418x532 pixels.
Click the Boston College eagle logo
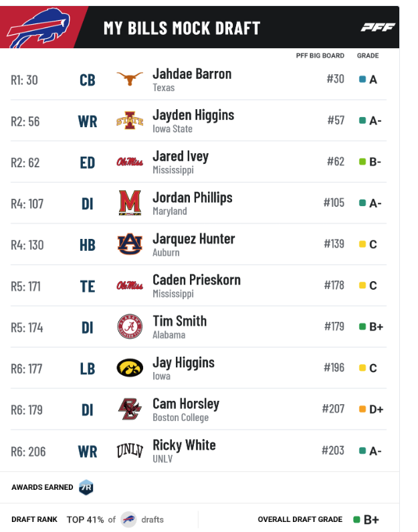click(130, 409)
